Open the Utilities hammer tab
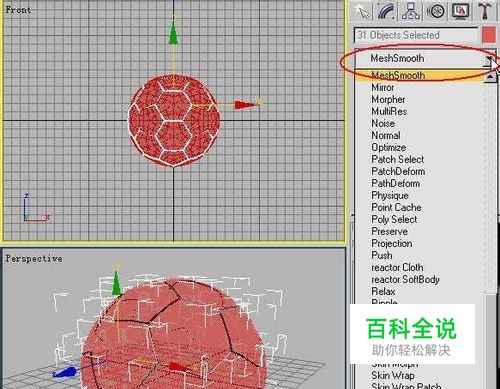This screenshot has width=500, height=389. pos(485,12)
